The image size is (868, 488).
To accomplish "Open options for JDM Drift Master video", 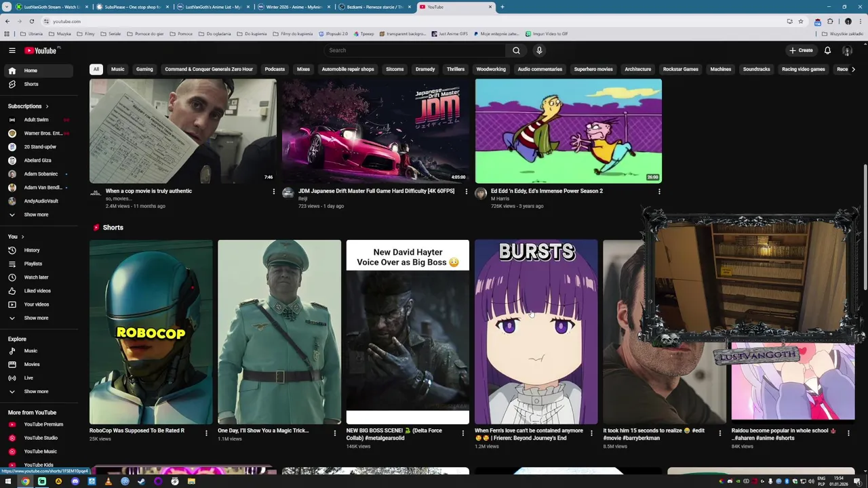I will tap(467, 192).
